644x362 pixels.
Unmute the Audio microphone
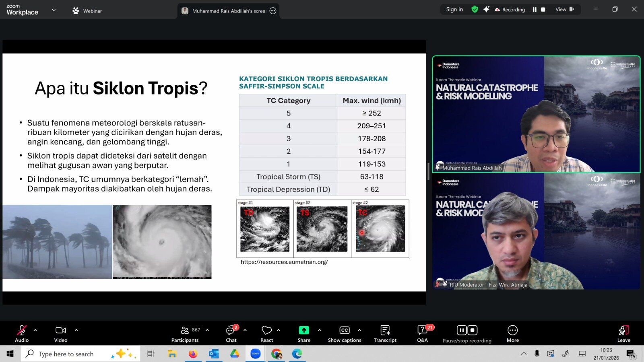pyautogui.click(x=22, y=333)
